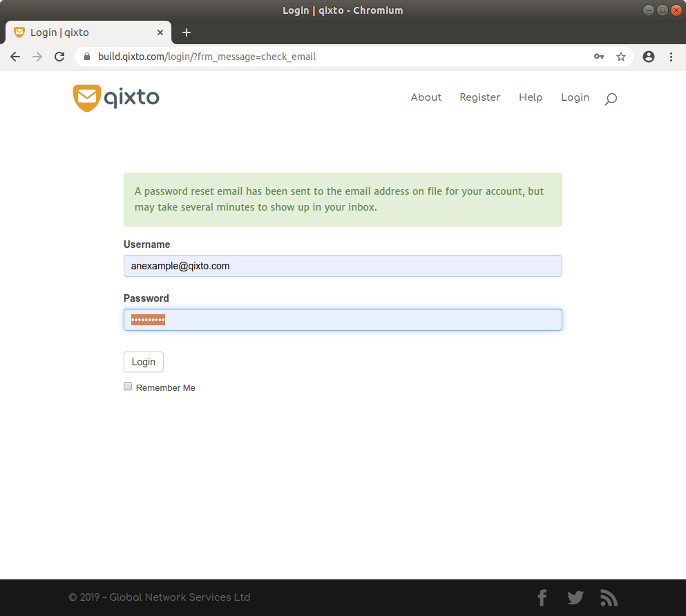The height and width of the screenshot is (616, 686).
Task: Focus the Username input field
Action: point(343,266)
